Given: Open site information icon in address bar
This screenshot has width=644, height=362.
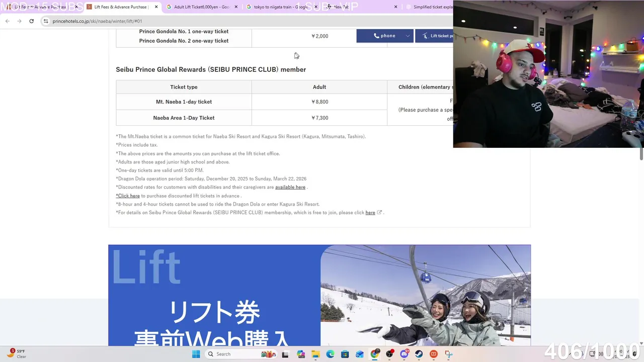Looking at the screenshot, I should click(x=46, y=21).
